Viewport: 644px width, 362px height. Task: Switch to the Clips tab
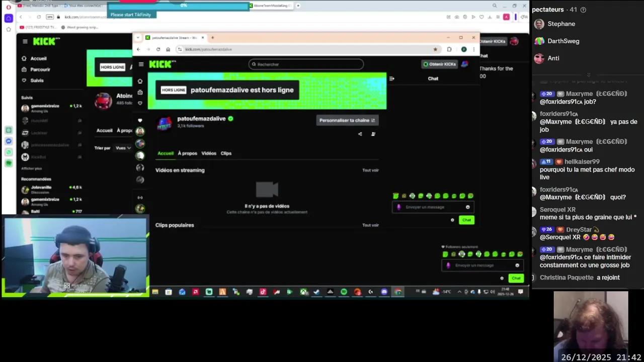pyautogui.click(x=226, y=153)
